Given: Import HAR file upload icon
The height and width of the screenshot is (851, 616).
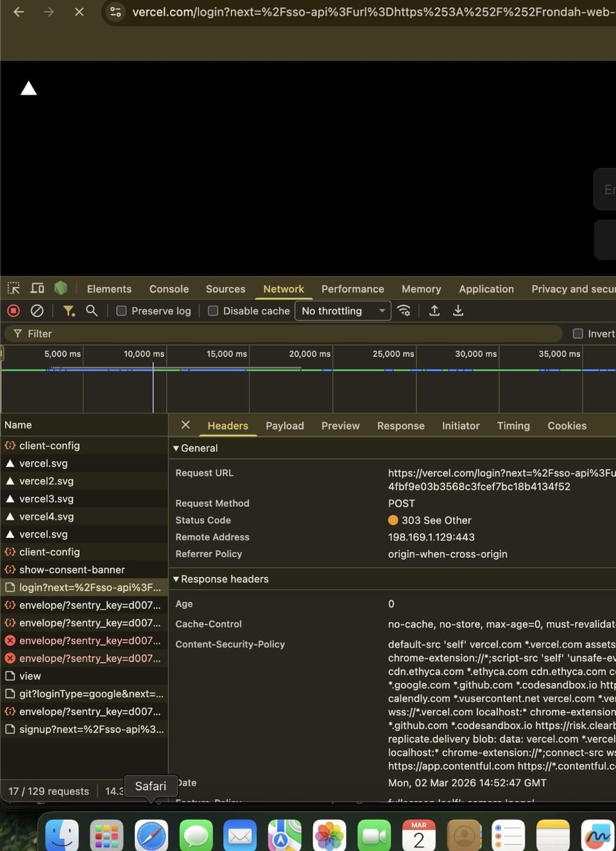Looking at the screenshot, I should (434, 311).
